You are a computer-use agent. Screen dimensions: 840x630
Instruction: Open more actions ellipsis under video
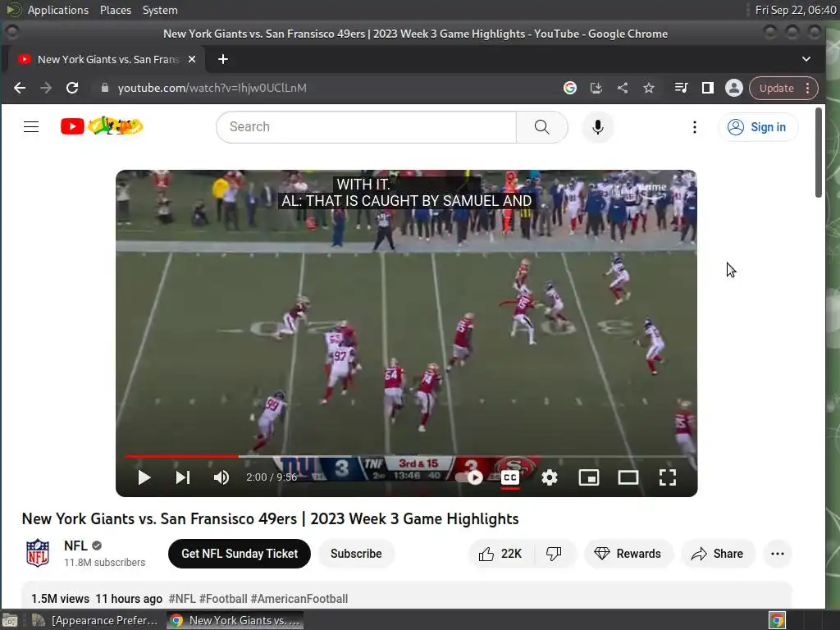coord(778,554)
